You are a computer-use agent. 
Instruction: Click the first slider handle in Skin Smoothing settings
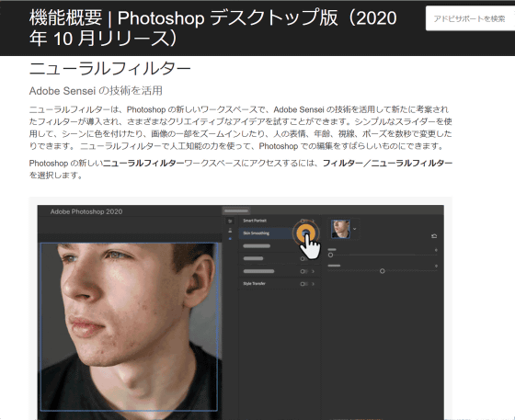tap(331, 255)
